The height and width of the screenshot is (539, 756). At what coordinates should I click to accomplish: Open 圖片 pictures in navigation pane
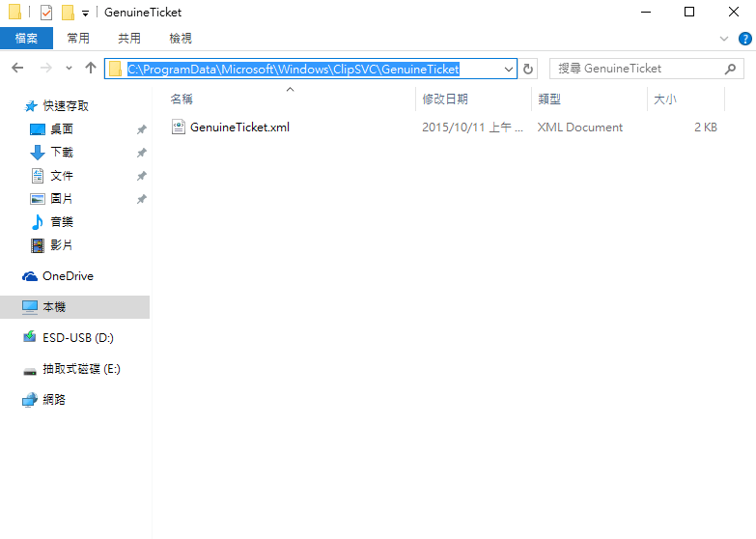tap(62, 198)
